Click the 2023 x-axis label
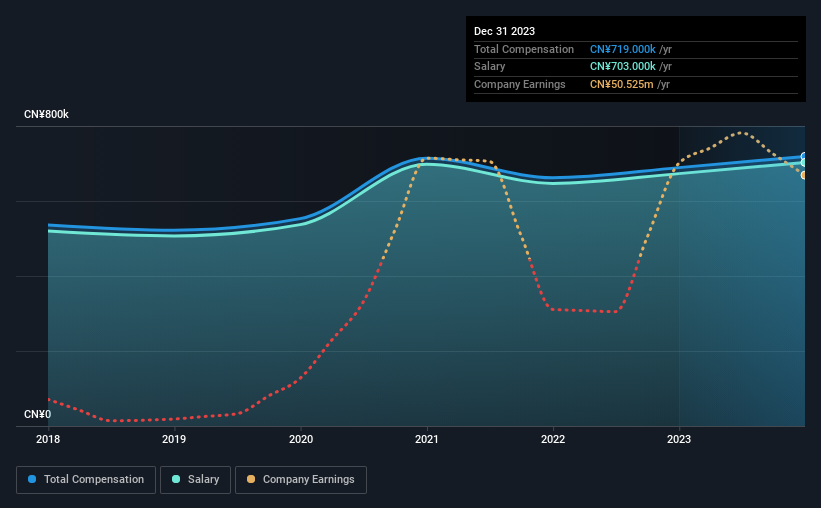Screen dimensions: 821x508 tap(679, 439)
